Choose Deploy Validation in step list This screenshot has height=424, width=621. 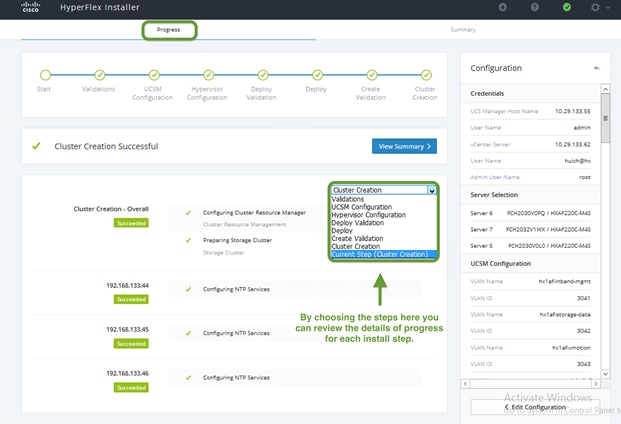click(x=383, y=223)
